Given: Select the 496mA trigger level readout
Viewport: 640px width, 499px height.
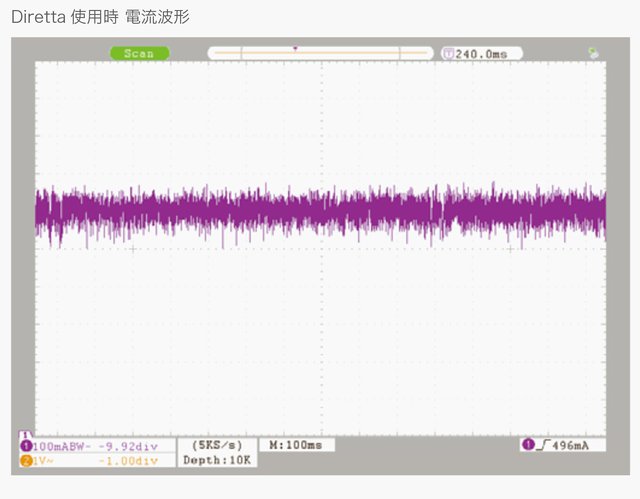Looking at the screenshot, I should click(x=573, y=444).
